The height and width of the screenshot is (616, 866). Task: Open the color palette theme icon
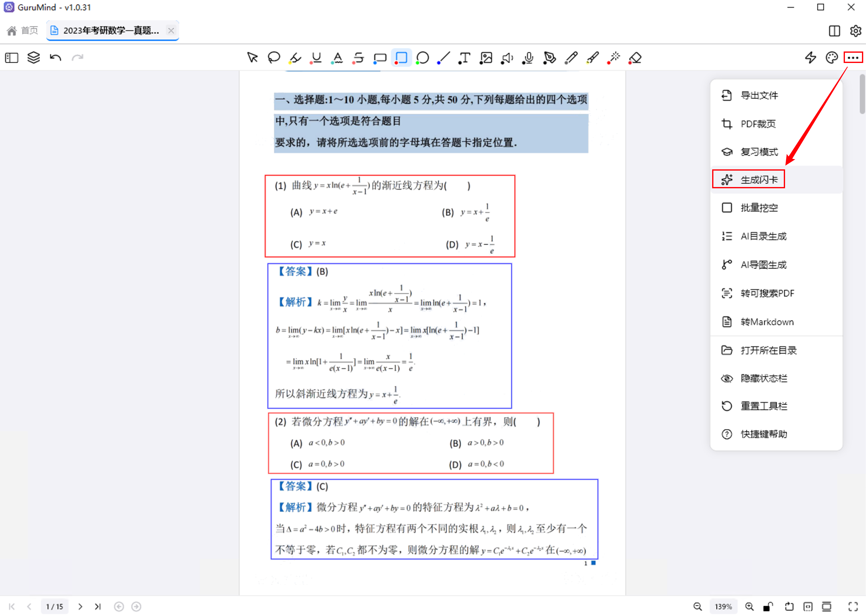[x=832, y=58]
